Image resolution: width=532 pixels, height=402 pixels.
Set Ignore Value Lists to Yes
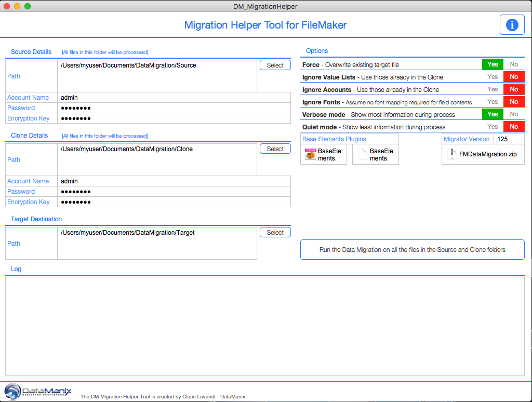493,77
